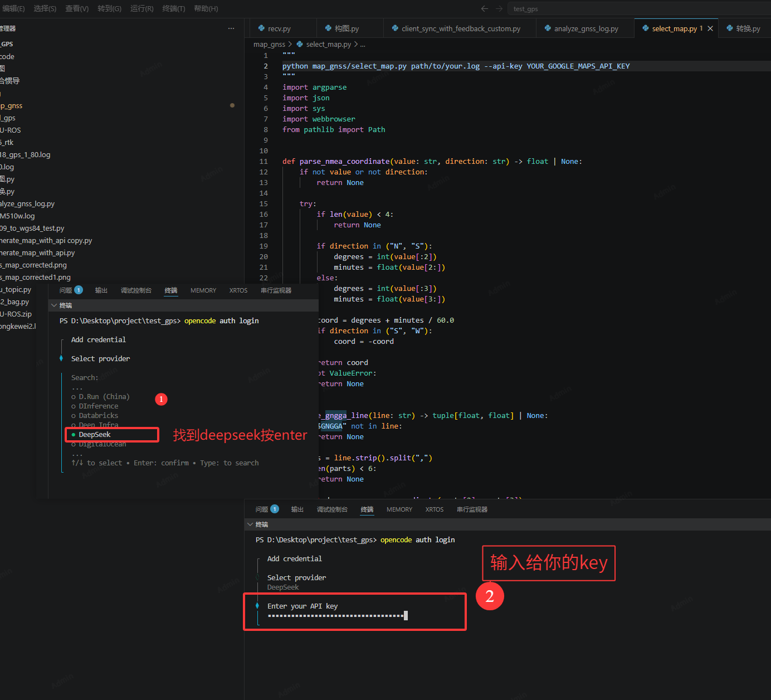Open the 终端(T) menu
Viewport: 771px width, 700px height.
pyautogui.click(x=174, y=8)
